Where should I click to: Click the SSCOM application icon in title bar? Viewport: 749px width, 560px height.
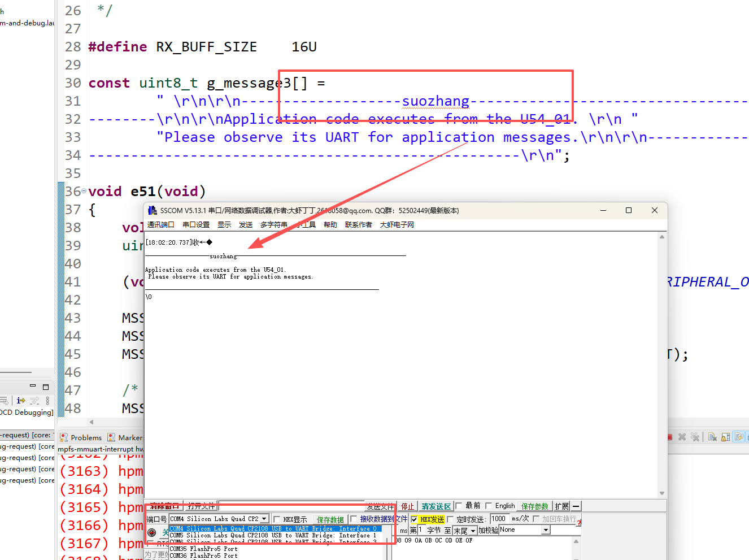(153, 210)
